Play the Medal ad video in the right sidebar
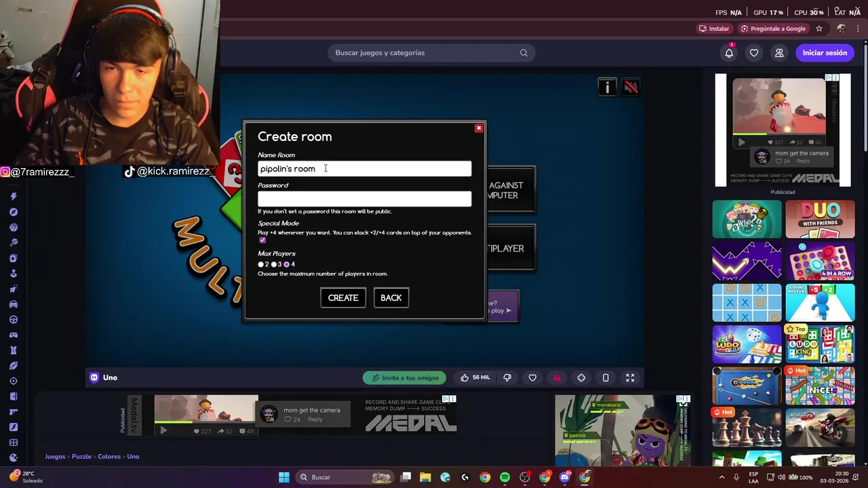The height and width of the screenshot is (488, 868). [x=741, y=142]
